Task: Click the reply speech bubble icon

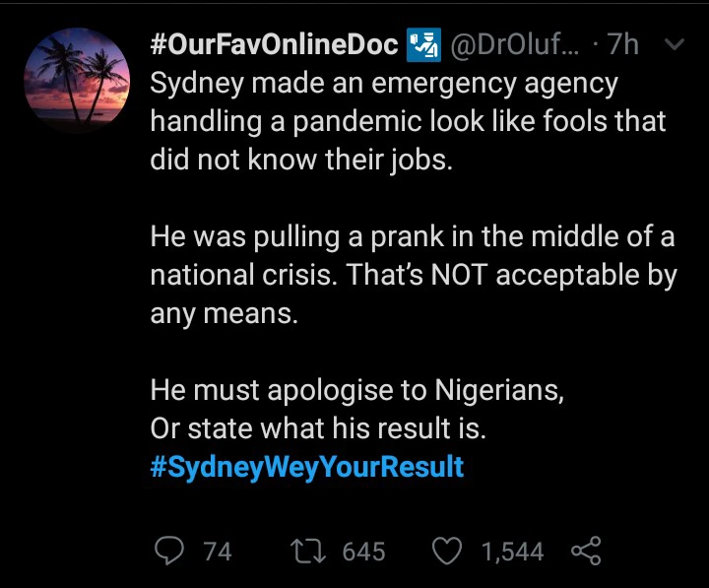Action: tap(168, 551)
